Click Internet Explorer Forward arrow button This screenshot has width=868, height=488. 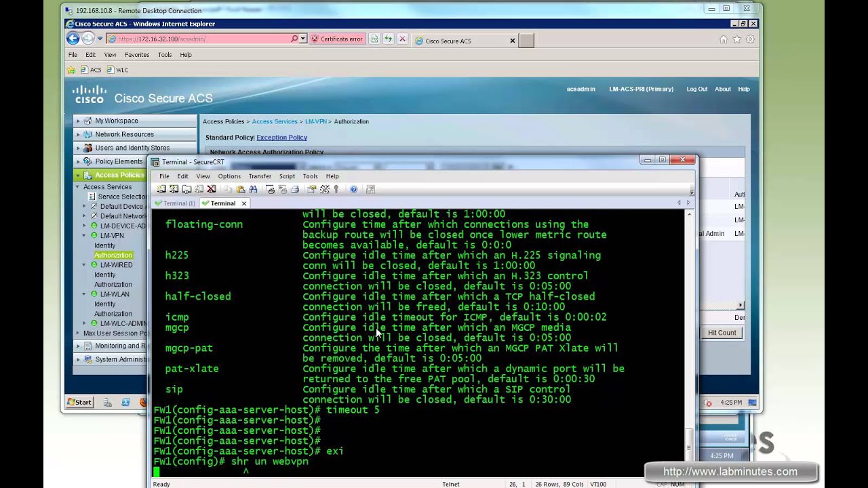tap(88, 39)
